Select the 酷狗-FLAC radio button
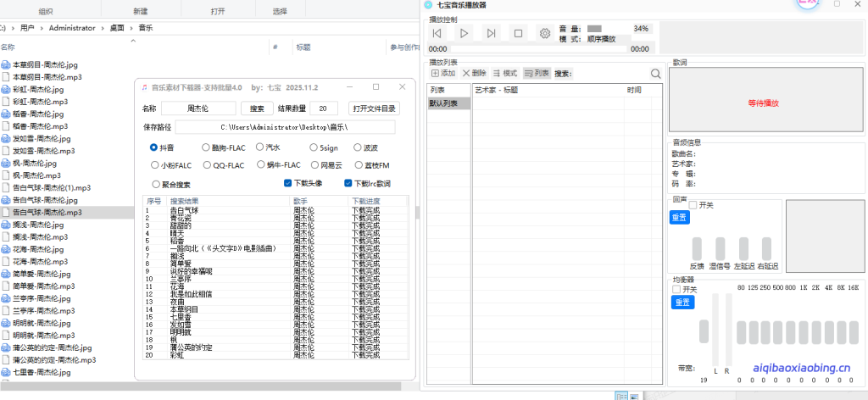 tap(206, 147)
